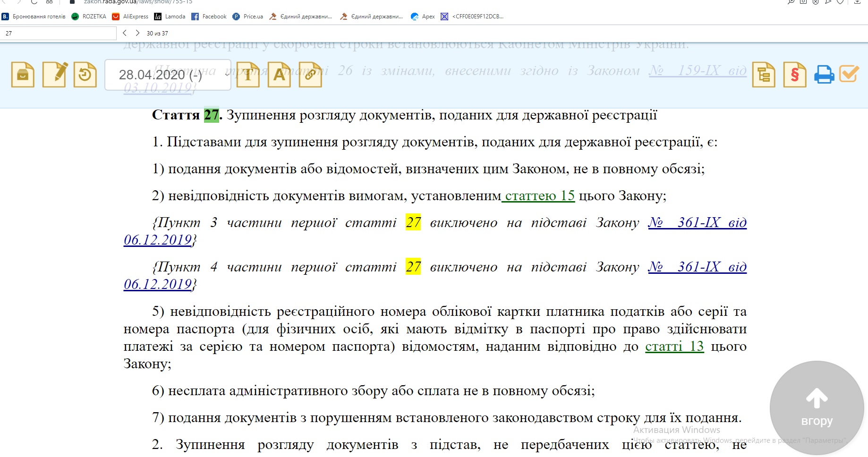This screenshot has height=457, width=868.
Task: Click the search match counter 30 из 37
Action: coord(157,33)
